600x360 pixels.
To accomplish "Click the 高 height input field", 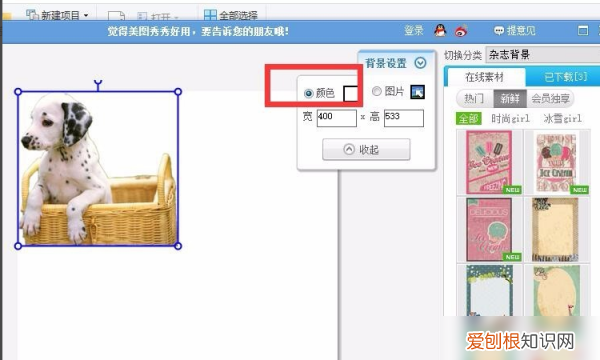I will (x=404, y=118).
